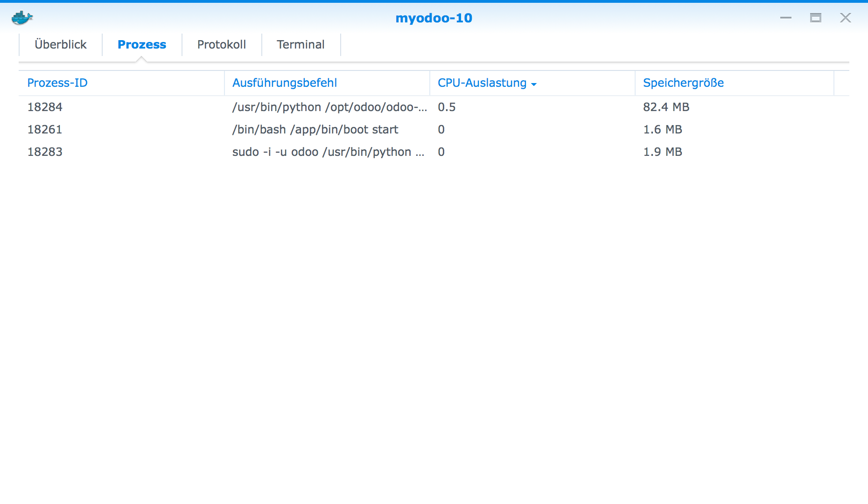Screen dimensions: 868x504
Task: Switch to the Überblick tab
Action: pyautogui.click(x=60, y=44)
